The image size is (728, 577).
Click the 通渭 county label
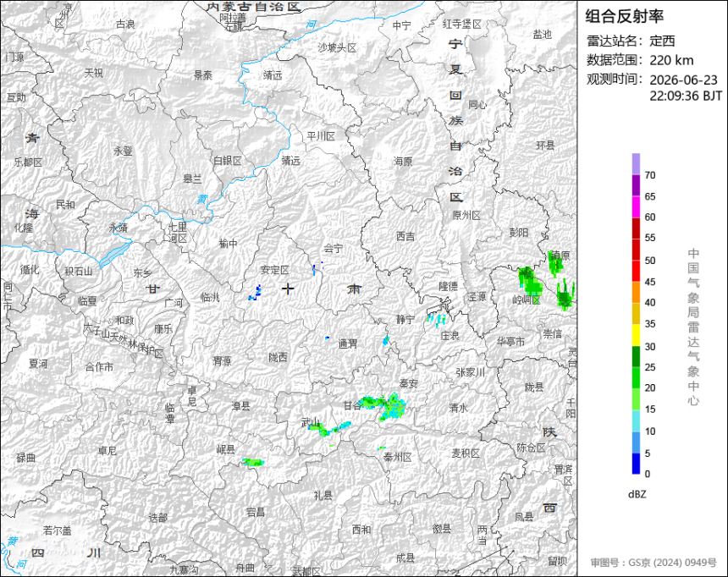coord(348,343)
